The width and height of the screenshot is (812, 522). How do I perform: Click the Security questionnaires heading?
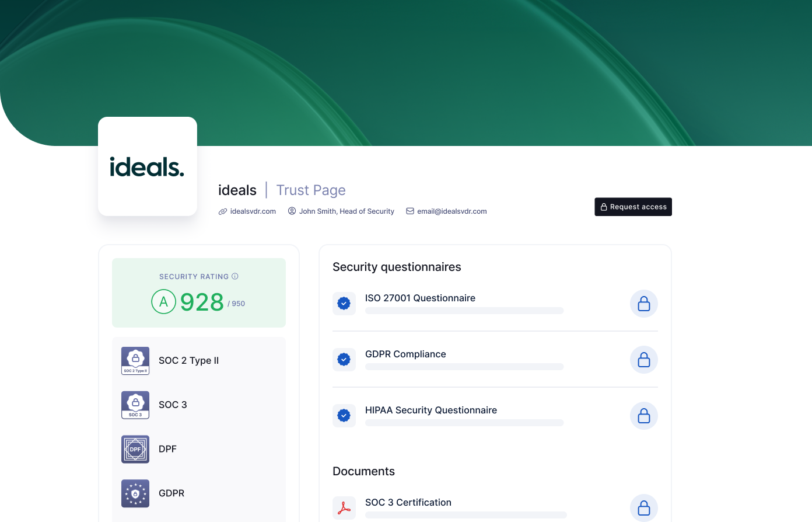pyautogui.click(x=397, y=267)
